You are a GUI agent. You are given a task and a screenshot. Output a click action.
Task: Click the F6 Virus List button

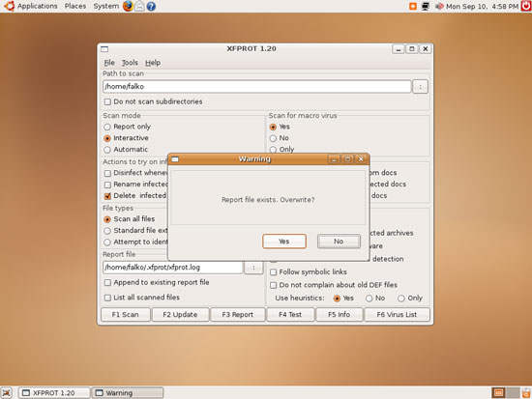coord(397,315)
